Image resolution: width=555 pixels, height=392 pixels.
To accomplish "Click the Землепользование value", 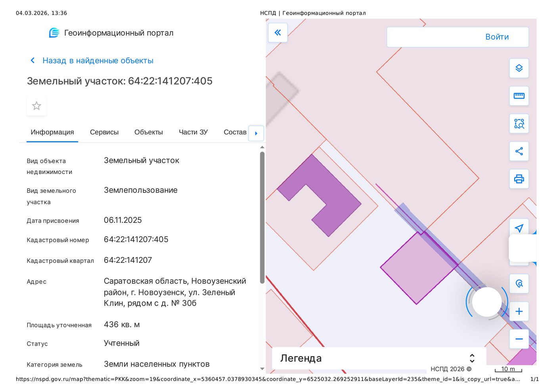I will (x=141, y=190).
